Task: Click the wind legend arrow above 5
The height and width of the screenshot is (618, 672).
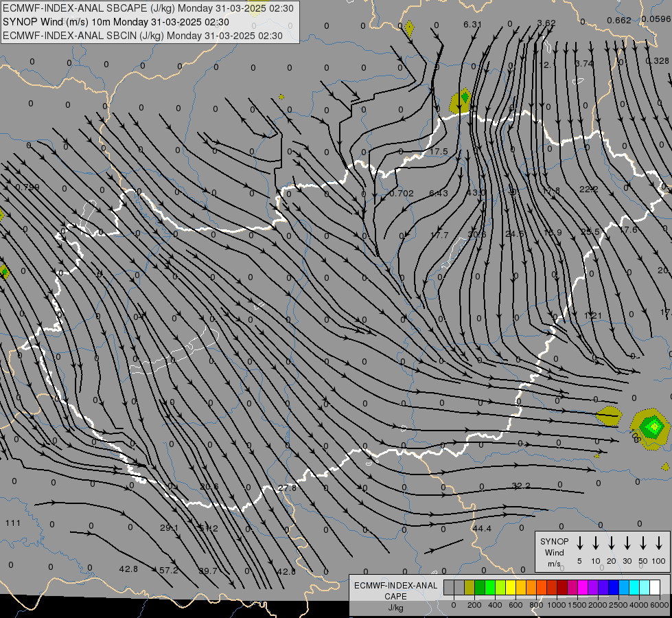Action: tap(580, 543)
